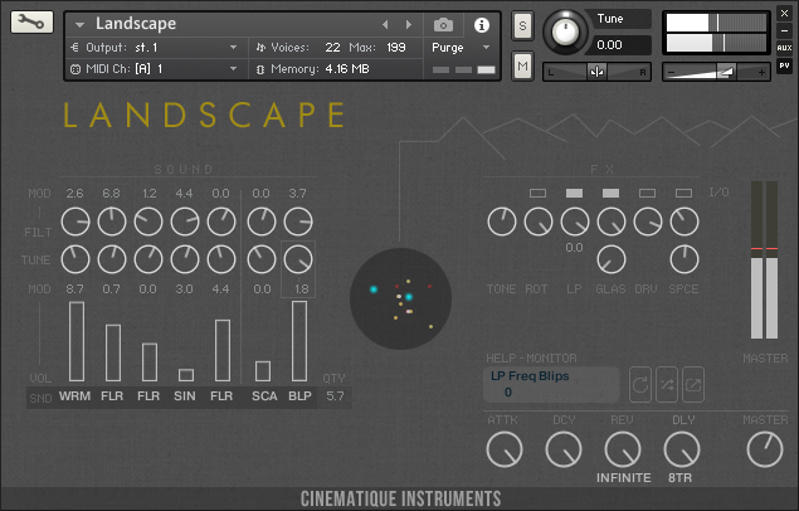Click the MIDI connector icon beside MIDI Ch

(75, 69)
